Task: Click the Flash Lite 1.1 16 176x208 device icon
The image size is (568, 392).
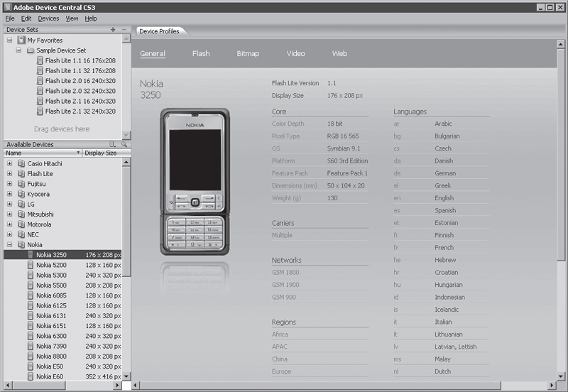Action: (x=40, y=60)
